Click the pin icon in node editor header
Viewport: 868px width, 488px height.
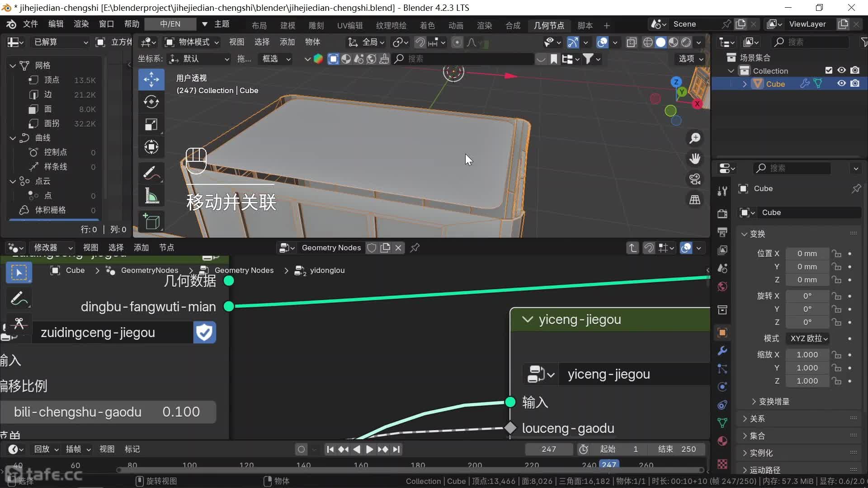point(415,248)
